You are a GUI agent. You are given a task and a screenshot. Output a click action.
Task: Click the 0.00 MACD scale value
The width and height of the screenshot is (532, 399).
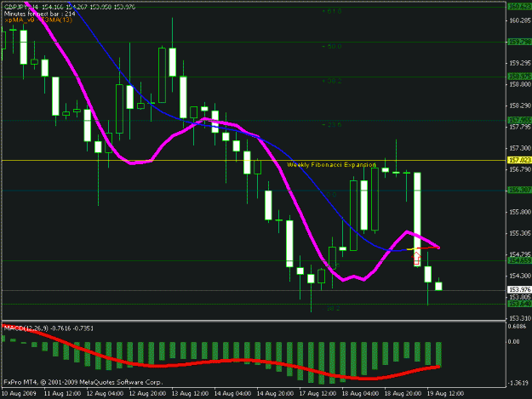click(x=514, y=341)
